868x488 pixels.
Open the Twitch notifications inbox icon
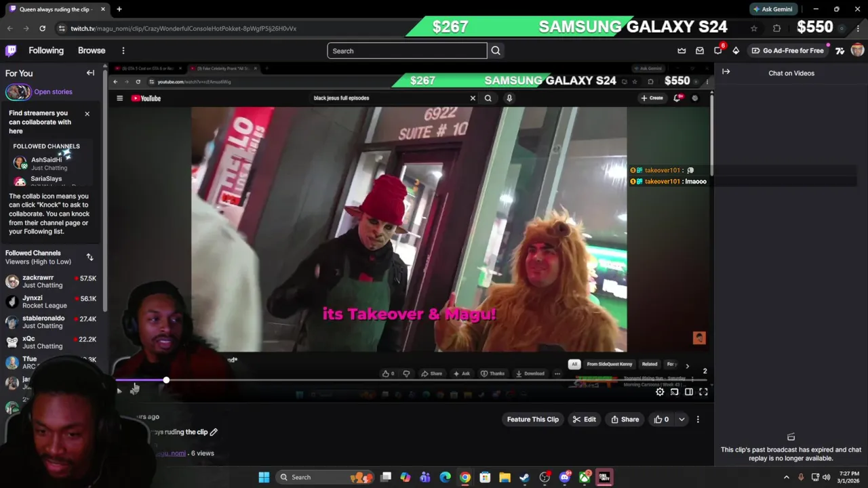tap(700, 51)
